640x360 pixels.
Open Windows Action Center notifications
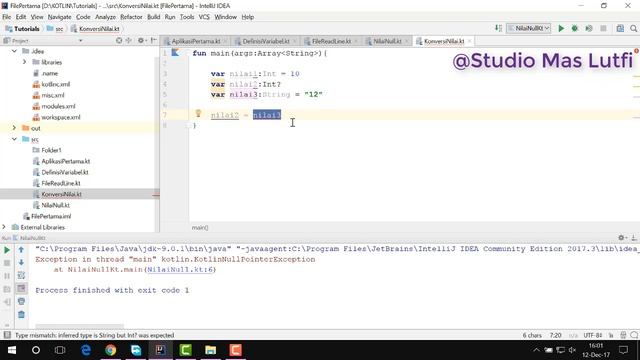tap(623, 350)
